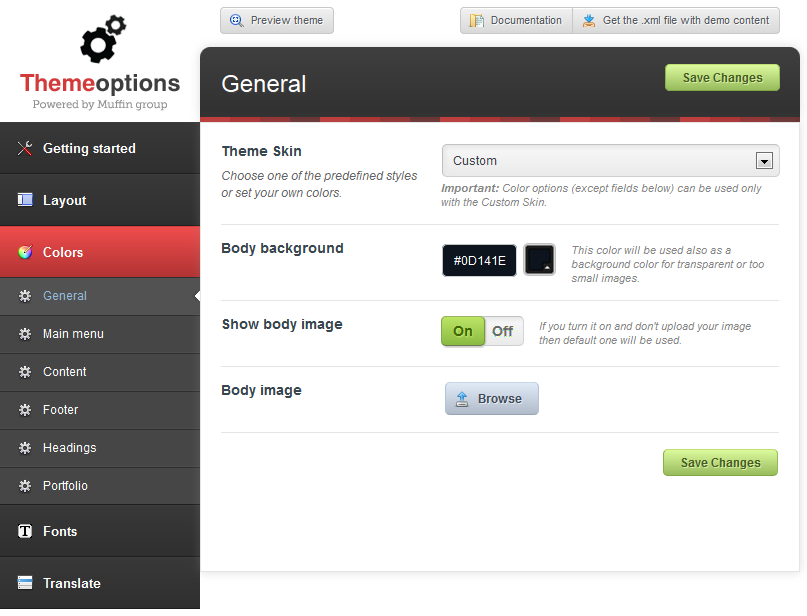This screenshot has width=807, height=616.
Task: Click the gear icon beside Headings
Action: coord(25,448)
